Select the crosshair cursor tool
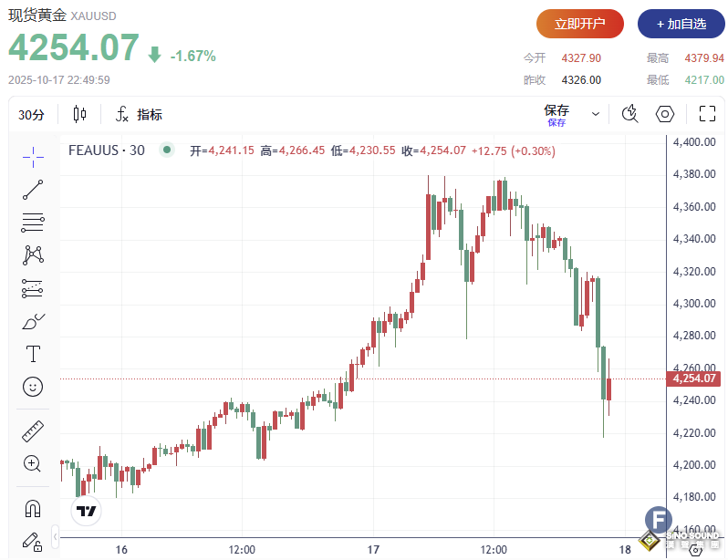Screen dimensions: 728x560 click(x=33, y=156)
